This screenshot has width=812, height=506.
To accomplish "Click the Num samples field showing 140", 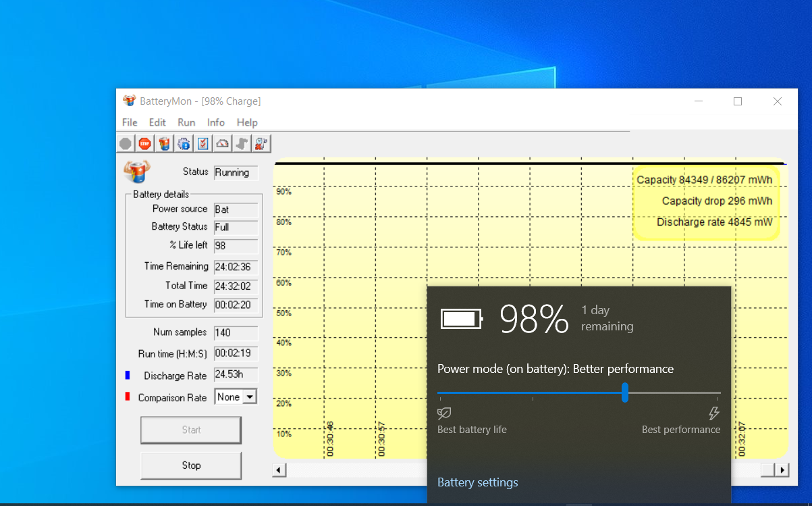I will 236,333.
